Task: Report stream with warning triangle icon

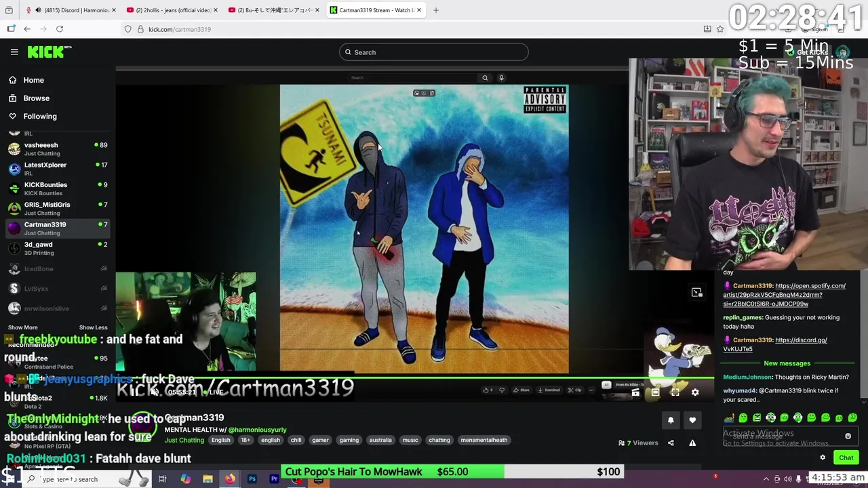Action: click(692, 443)
